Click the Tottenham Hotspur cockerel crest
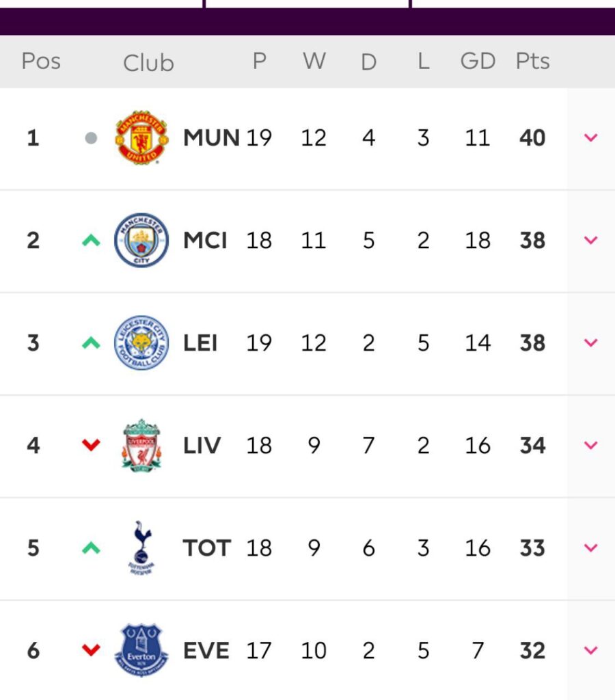Image resolution: width=615 pixels, height=700 pixels. (141, 548)
